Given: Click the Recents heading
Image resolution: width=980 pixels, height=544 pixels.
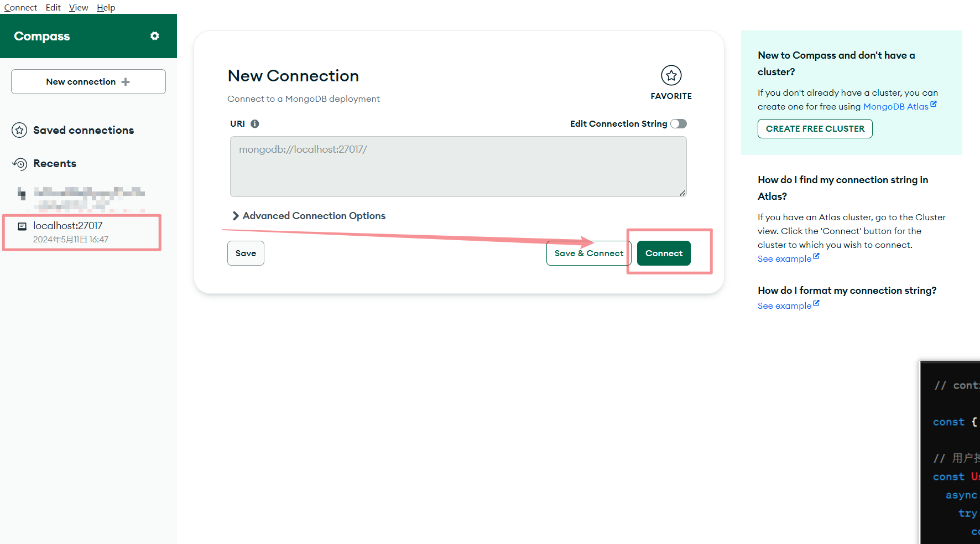Looking at the screenshot, I should (x=55, y=164).
